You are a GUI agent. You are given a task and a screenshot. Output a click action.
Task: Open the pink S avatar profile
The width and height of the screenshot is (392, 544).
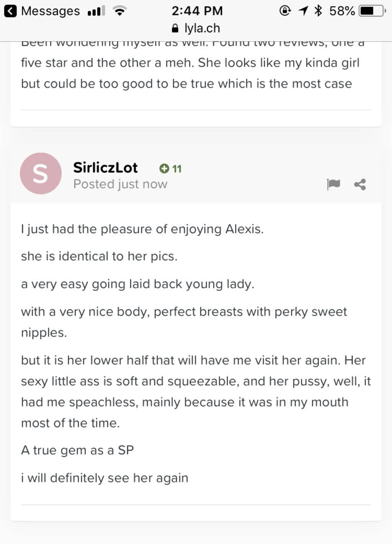pos(41,173)
